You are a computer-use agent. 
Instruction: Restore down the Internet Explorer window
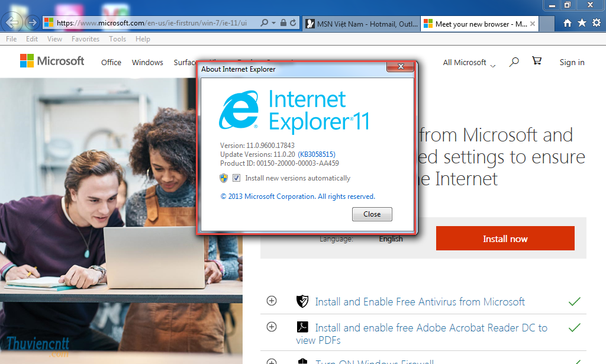(568, 5)
